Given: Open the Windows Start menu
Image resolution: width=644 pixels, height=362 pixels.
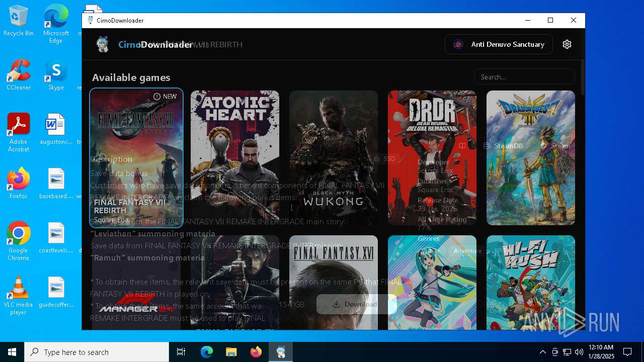Looking at the screenshot, I should (12, 352).
